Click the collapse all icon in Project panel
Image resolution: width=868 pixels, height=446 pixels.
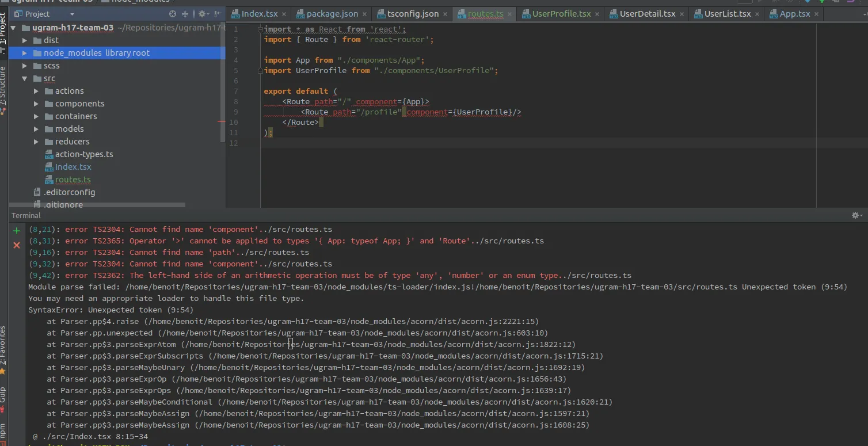(x=185, y=14)
